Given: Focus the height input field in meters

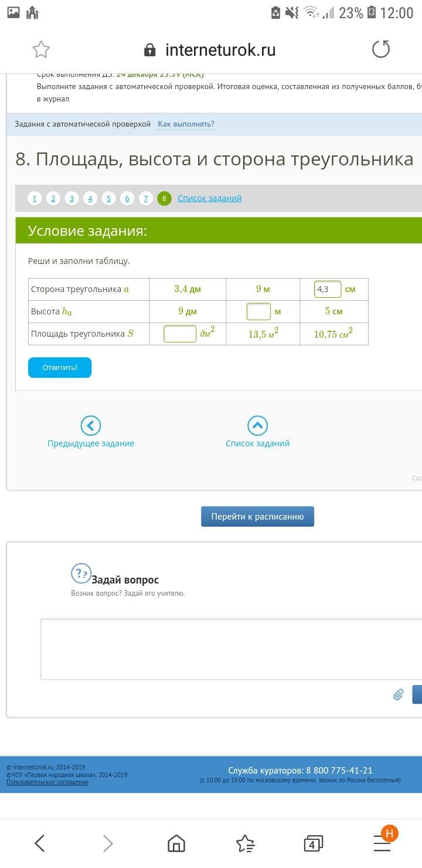Looking at the screenshot, I should pyautogui.click(x=258, y=311).
